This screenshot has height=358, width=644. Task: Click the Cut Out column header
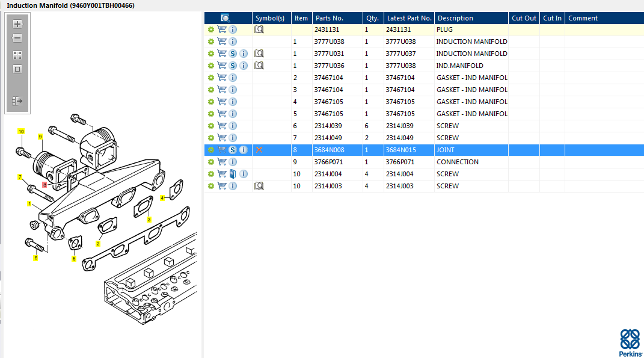(x=524, y=18)
